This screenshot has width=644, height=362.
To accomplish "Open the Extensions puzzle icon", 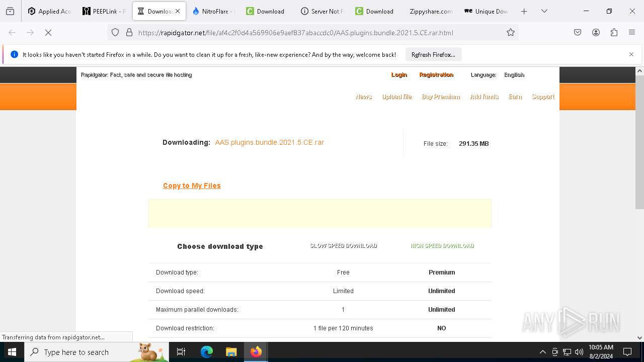I will (614, 32).
